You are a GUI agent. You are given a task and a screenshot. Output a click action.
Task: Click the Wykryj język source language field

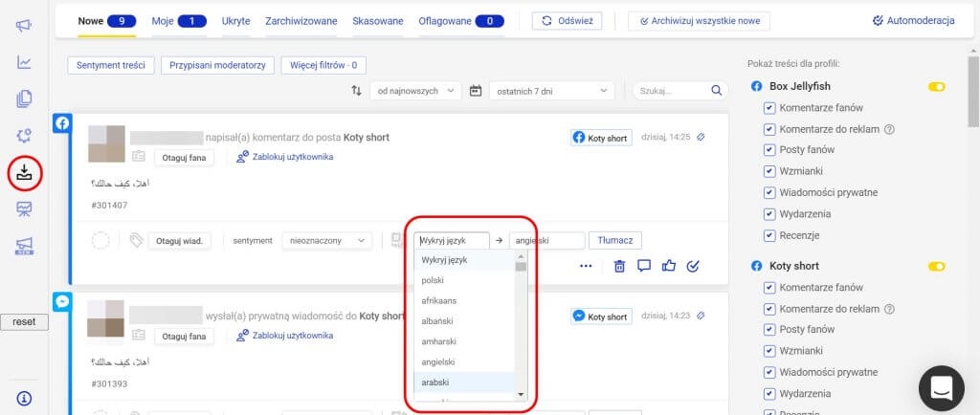point(452,240)
